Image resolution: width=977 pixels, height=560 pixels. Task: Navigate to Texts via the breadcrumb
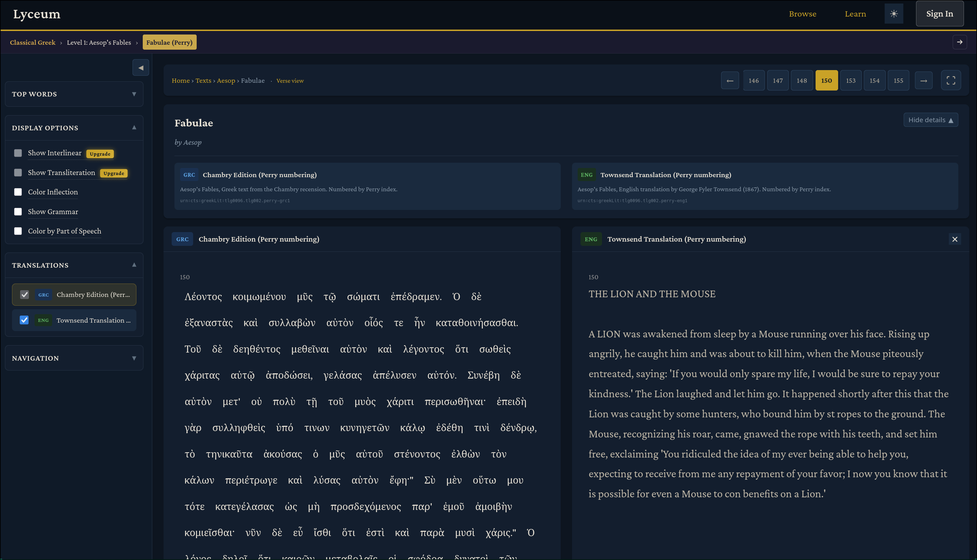point(204,80)
